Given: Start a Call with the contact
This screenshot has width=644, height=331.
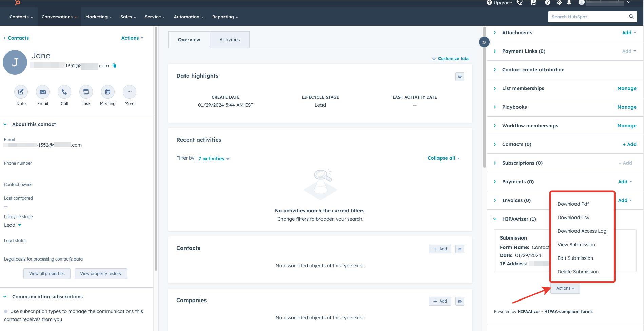Looking at the screenshot, I should tap(64, 92).
